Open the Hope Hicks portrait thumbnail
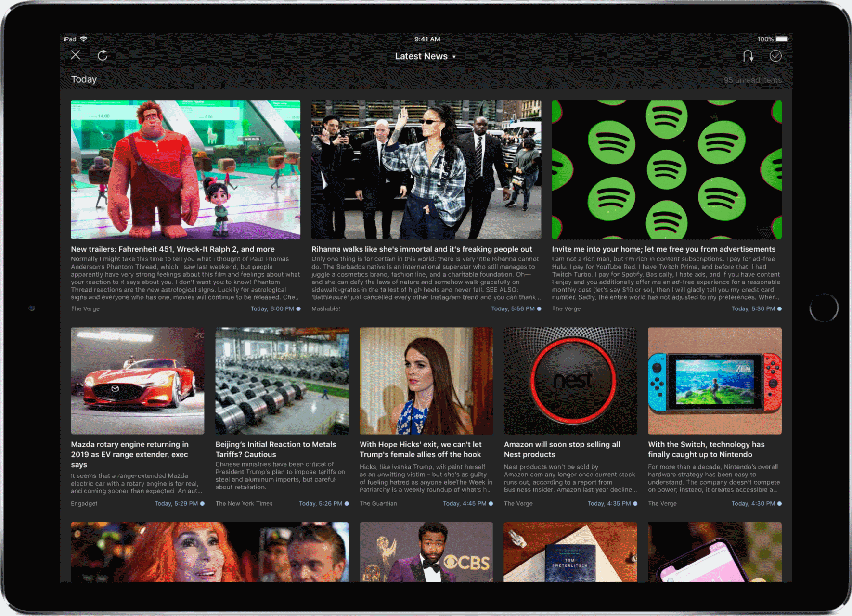The image size is (852, 616). point(426,381)
